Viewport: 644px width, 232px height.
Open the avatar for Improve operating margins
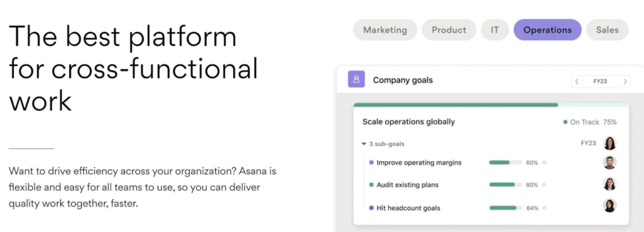pos(609,163)
